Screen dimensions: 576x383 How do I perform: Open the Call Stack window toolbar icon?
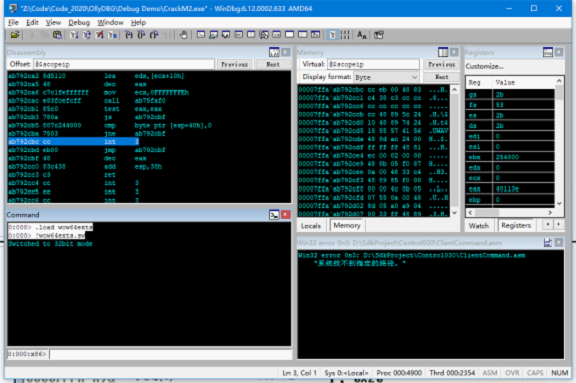point(264,35)
